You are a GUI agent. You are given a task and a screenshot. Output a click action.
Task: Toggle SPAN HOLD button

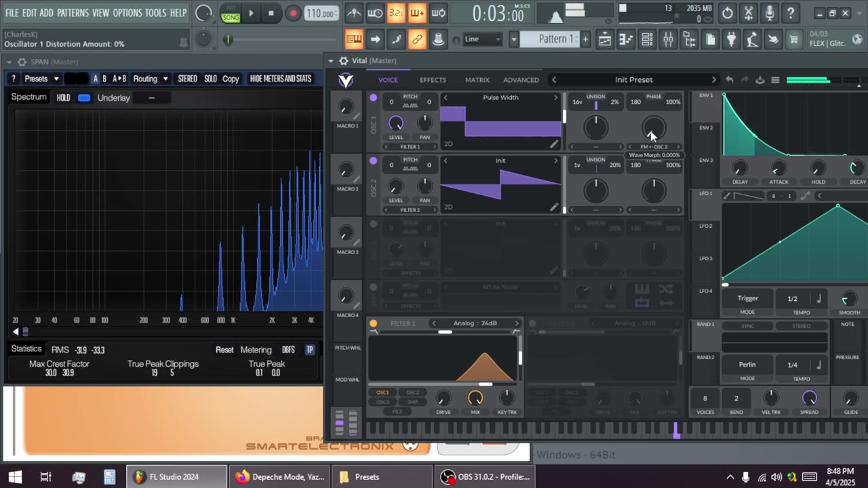63,98
